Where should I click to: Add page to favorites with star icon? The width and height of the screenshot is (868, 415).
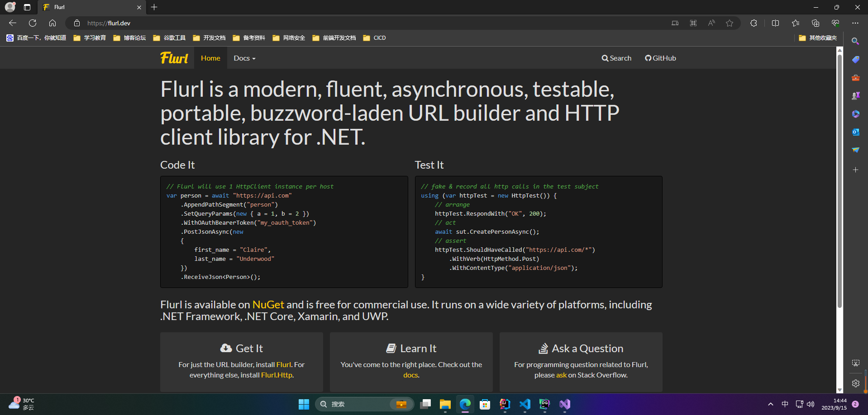point(730,23)
